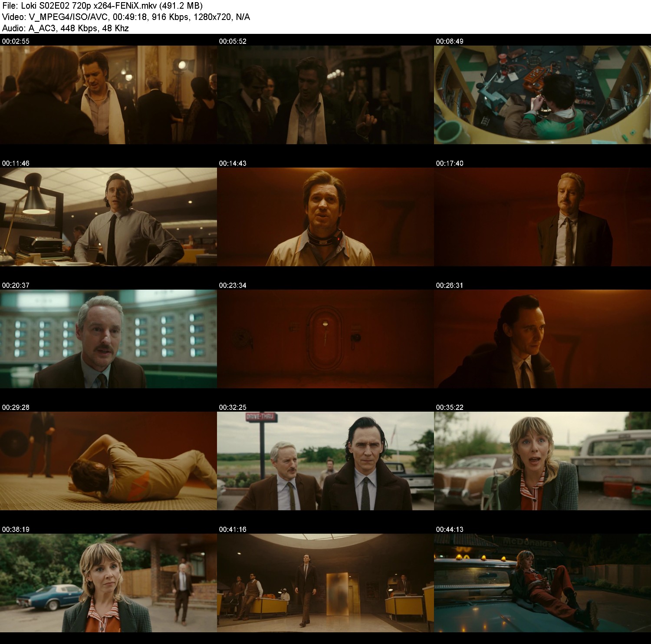The image size is (651, 644).
Task: Open the thumbnail at 00:11:46
Action: coord(108,217)
